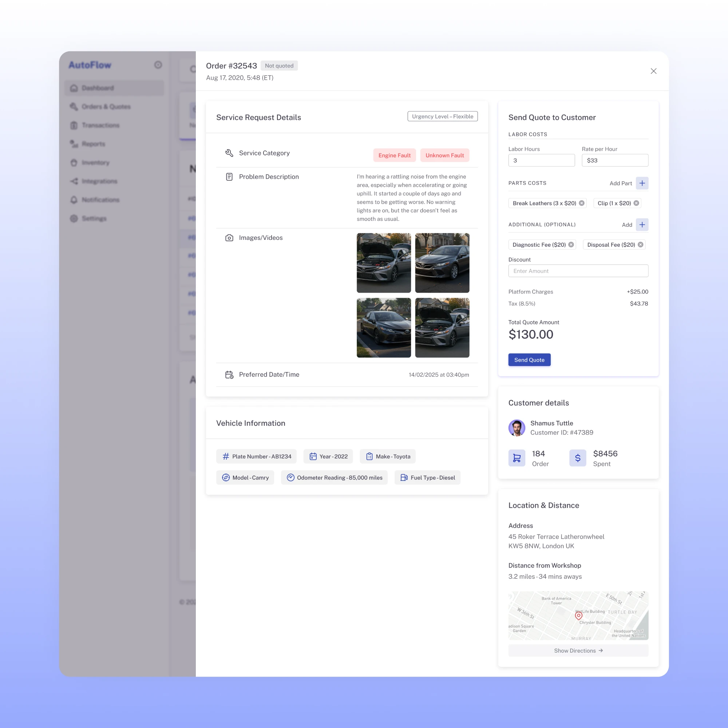Focus the Discount amount field
The width and height of the screenshot is (728, 728).
pyautogui.click(x=578, y=271)
